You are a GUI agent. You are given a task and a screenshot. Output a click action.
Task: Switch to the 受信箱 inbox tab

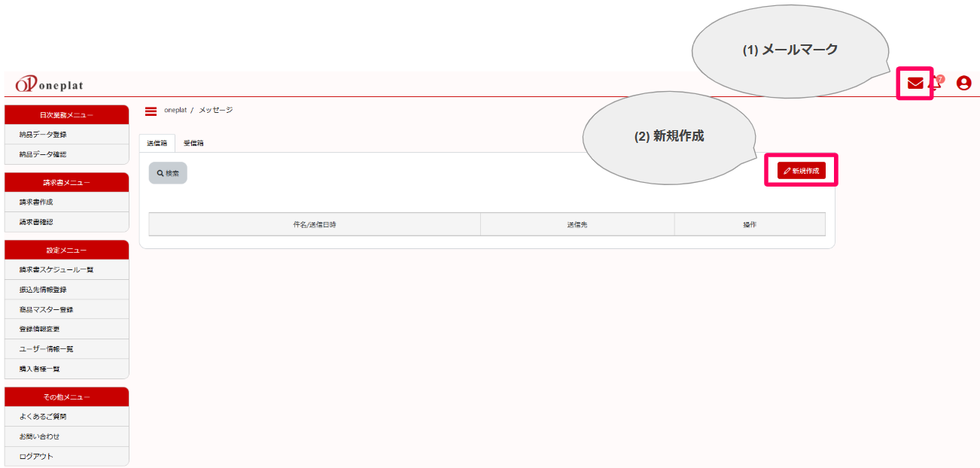[193, 143]
